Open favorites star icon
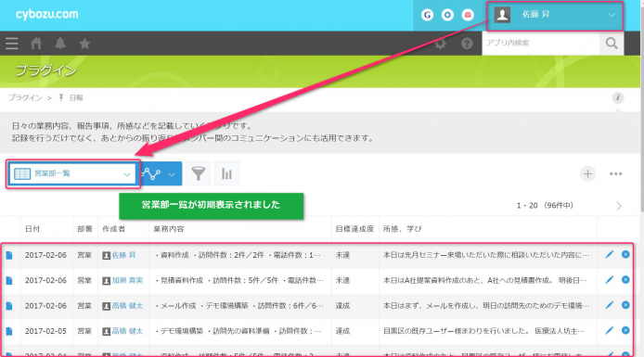Screen dimensions: 644x357 tap(84, 43)
